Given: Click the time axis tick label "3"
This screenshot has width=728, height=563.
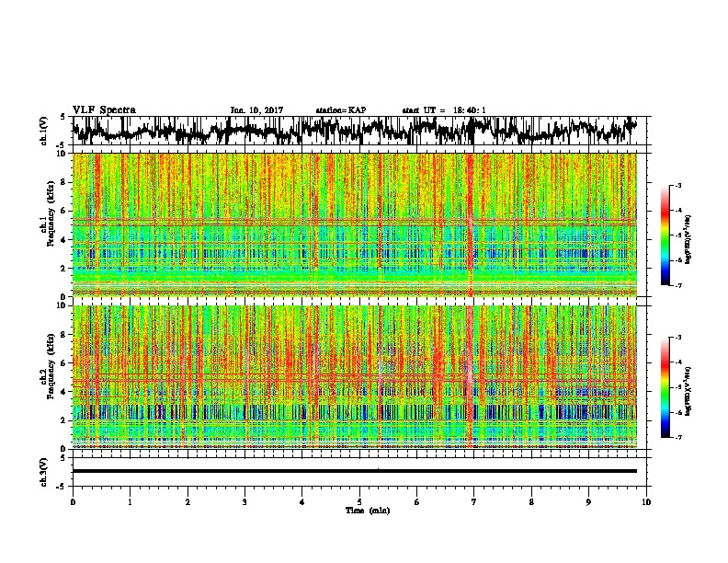Looking at the screenshot, I should click(245, 502).
